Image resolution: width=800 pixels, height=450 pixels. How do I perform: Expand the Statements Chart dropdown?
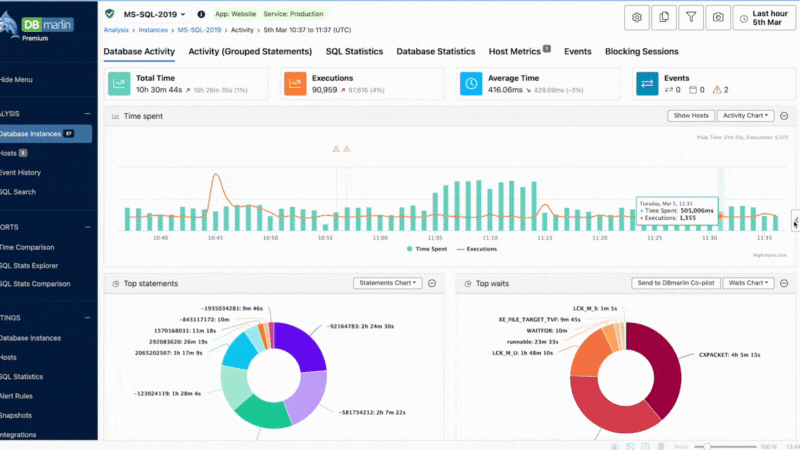tap(388, 283)
